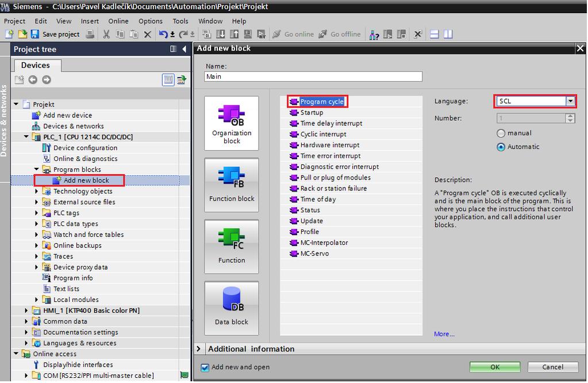Viewport: 588px width, 383px height.
Task: Open Device configuration in the tree
Action: pos(86,148)
